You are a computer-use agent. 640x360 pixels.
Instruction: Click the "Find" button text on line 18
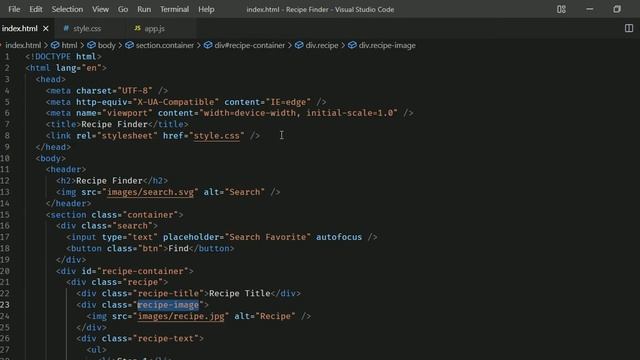pyautogui.click(x=178, y=248)
